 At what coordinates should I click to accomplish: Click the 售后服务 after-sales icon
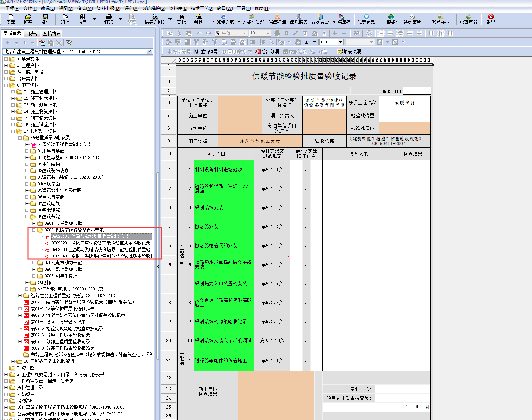299,19
